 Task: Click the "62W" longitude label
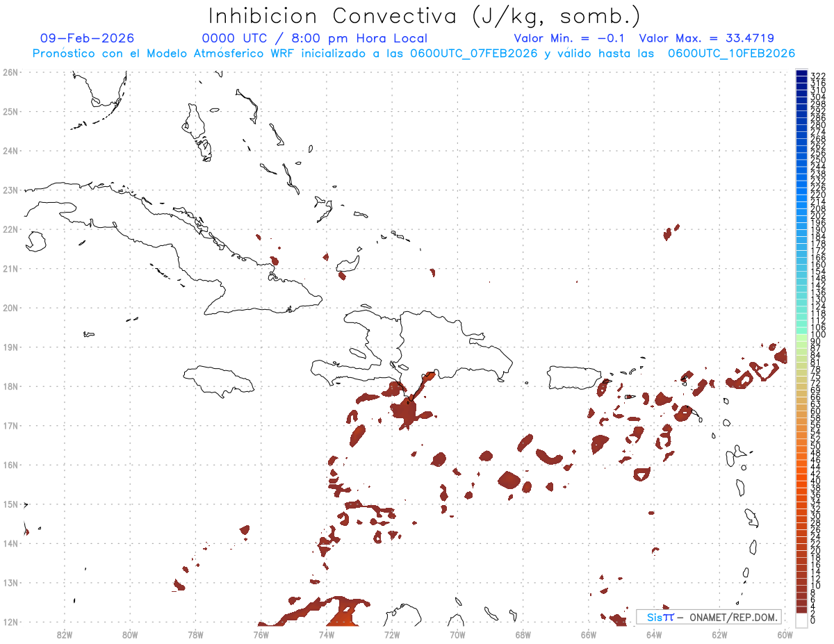pyautogui.click(x=719, y=634)
